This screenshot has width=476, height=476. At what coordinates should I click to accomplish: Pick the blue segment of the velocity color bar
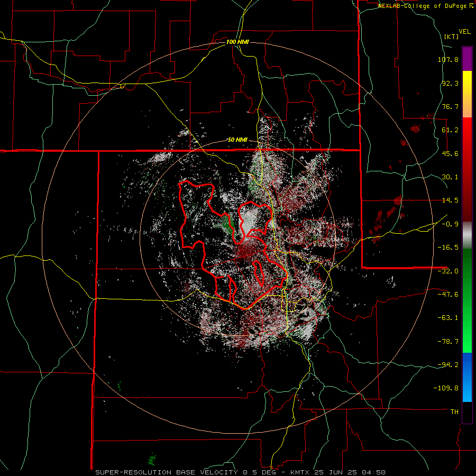click(x=467, y=377)
